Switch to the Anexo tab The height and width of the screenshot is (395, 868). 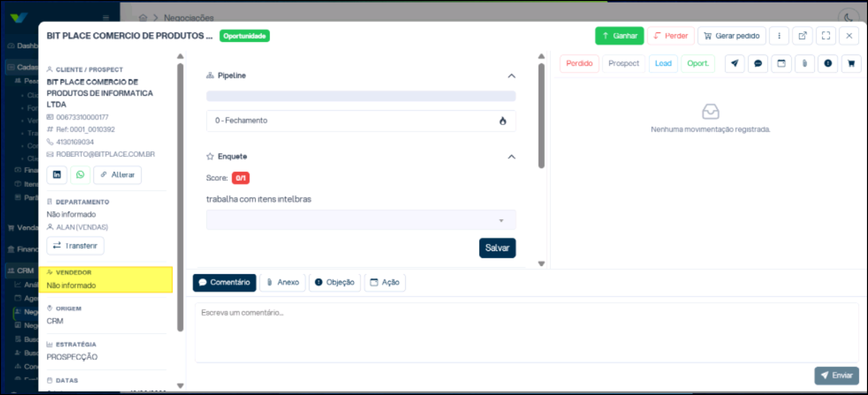(x=283, y=282)
